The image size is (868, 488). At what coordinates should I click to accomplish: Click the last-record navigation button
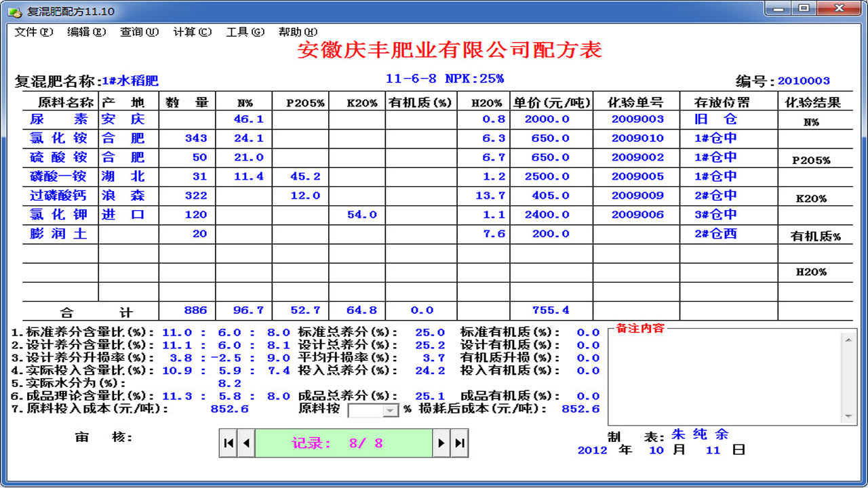tap(458, 443)
